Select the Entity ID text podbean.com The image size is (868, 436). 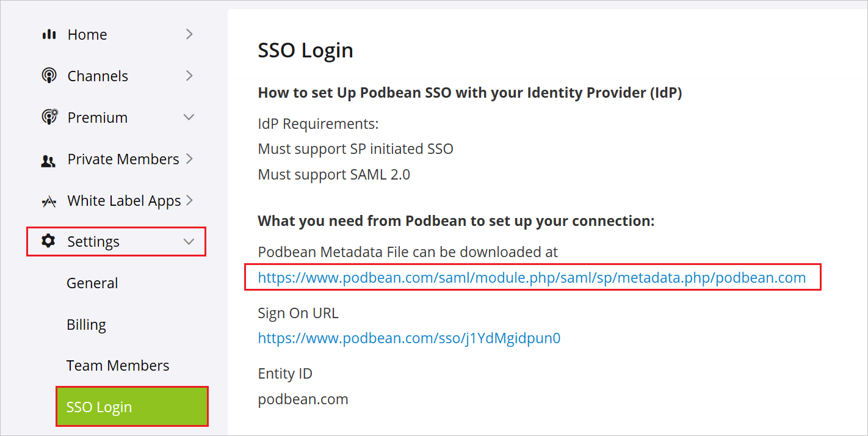[x=303, y=399]
